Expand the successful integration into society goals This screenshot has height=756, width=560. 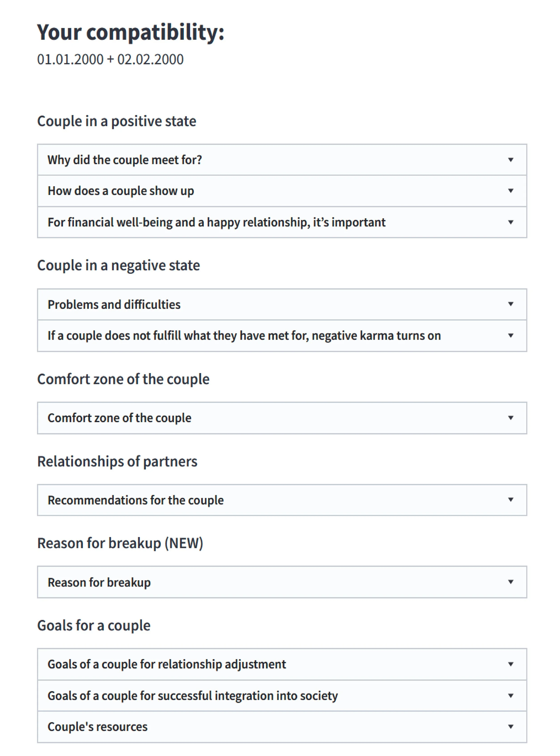pyautogui.click(x=193, y=695)
